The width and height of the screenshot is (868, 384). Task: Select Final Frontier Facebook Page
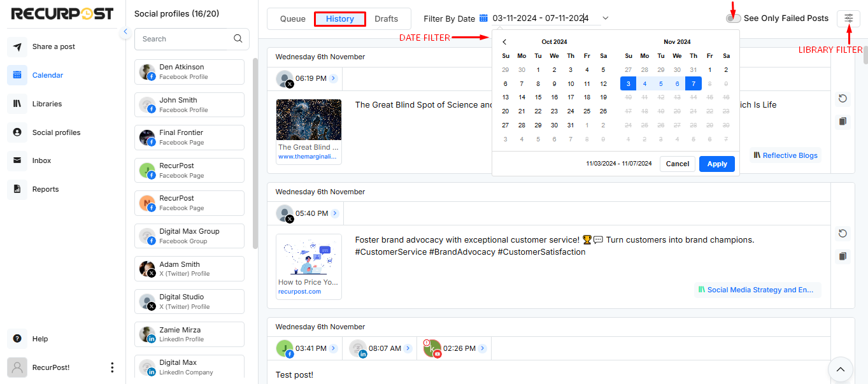pos(190,138)
